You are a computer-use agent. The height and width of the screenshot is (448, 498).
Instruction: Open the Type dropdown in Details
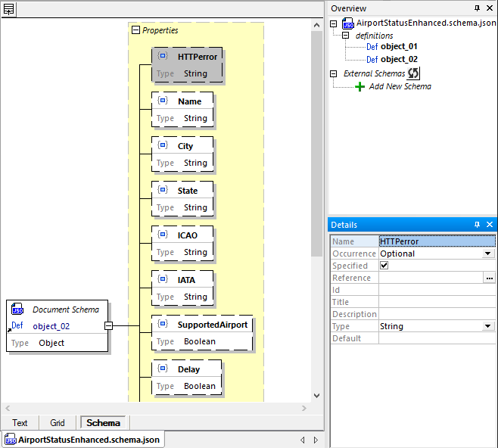click(488, 326)
